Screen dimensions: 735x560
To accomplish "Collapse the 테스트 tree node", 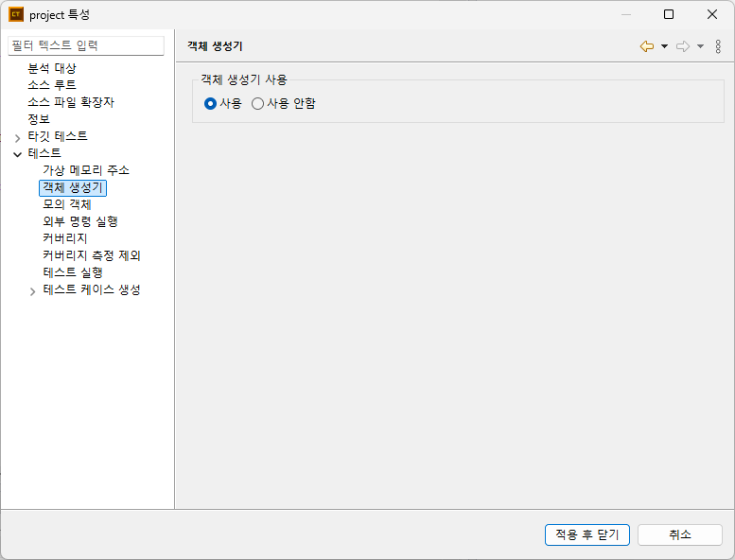I will pos(17,154).
